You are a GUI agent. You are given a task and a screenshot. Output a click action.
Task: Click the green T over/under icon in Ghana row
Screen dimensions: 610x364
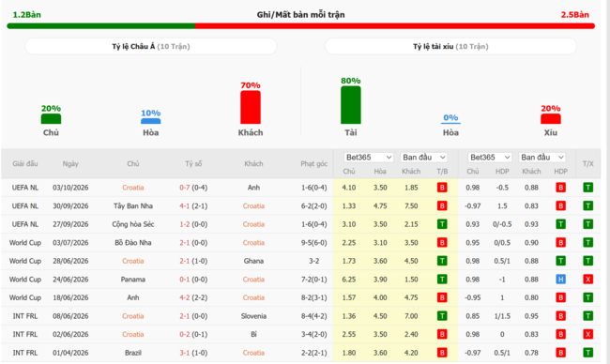click(587, 261)
